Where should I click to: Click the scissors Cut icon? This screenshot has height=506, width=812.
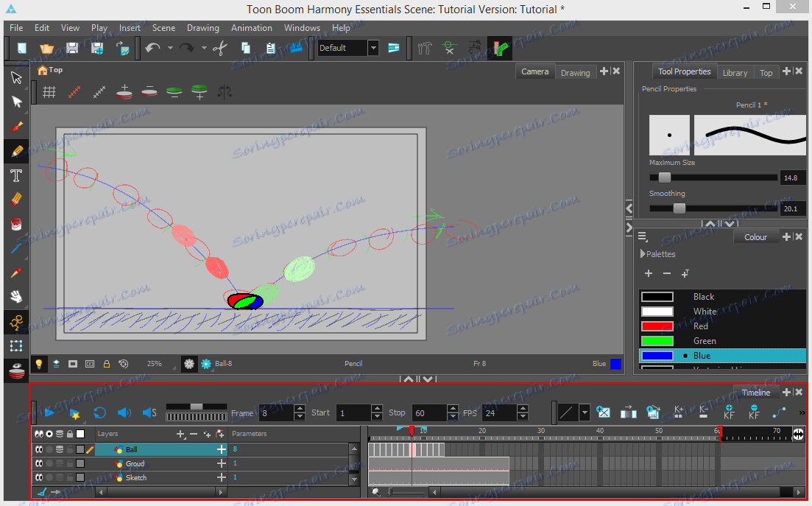(219, 49)
